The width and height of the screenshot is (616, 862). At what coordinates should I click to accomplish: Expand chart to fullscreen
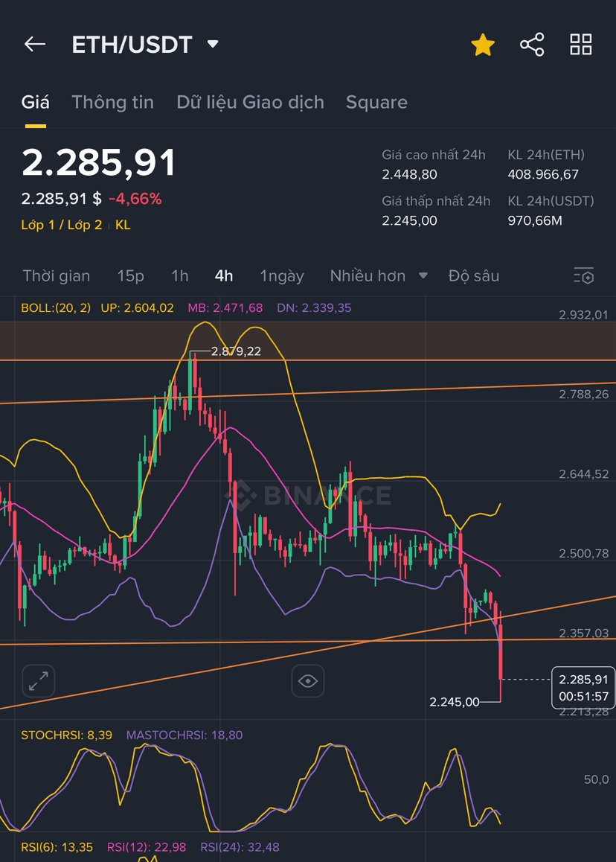38,681
